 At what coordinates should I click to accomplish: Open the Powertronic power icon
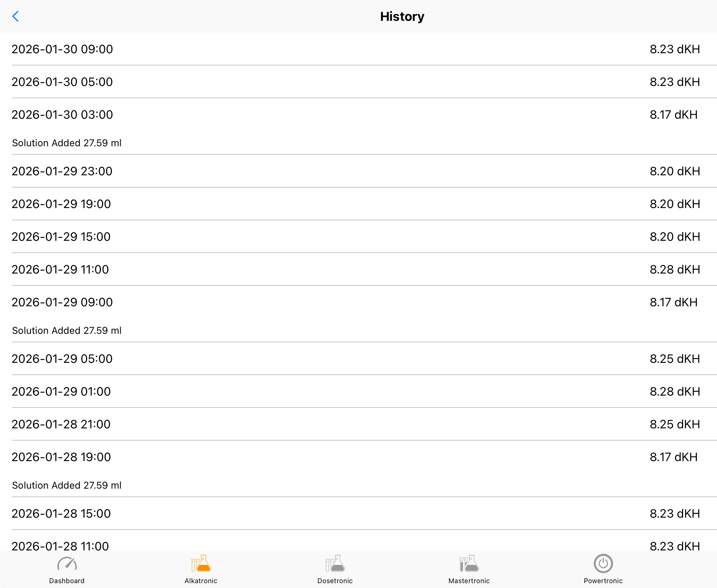603,563
